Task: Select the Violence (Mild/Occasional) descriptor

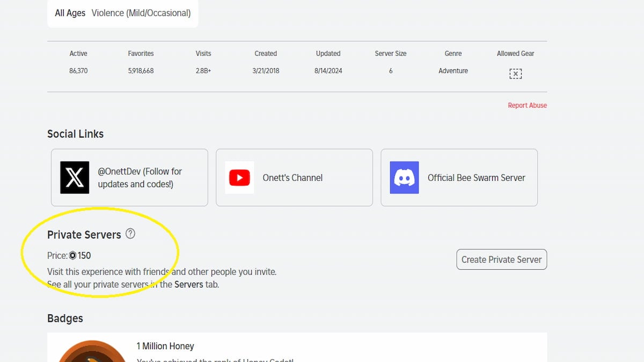Action: click(141, 13)
